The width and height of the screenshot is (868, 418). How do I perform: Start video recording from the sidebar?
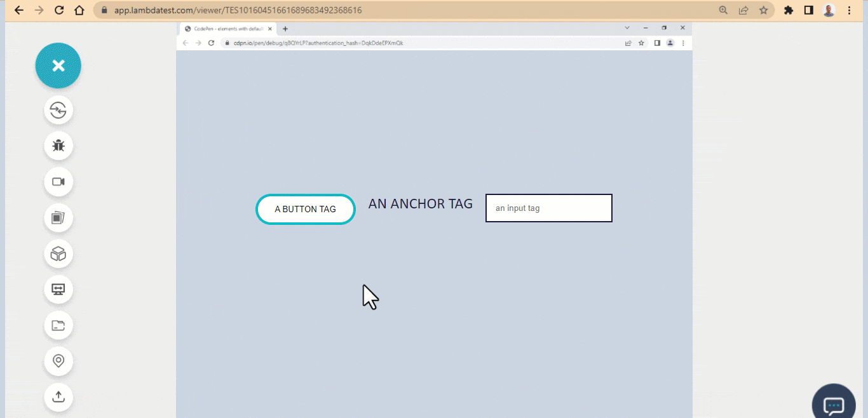pos(58,182)
